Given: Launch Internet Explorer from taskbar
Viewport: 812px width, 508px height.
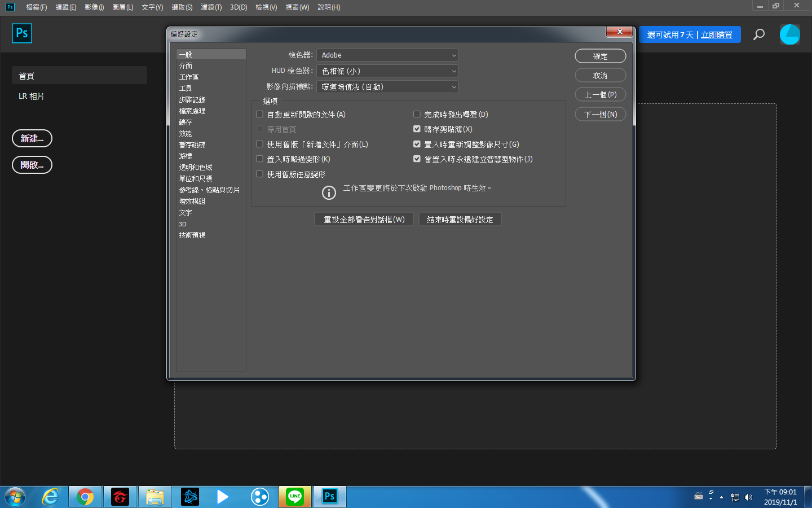Looking at the screenshot, I should (51, 497).
